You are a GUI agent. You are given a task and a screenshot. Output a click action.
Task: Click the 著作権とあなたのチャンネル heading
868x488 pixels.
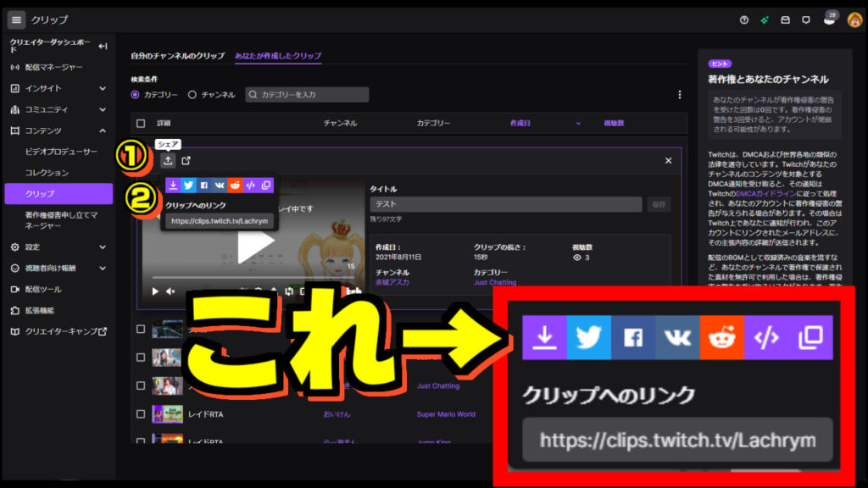pyautogui.click(x=768, y=79)
